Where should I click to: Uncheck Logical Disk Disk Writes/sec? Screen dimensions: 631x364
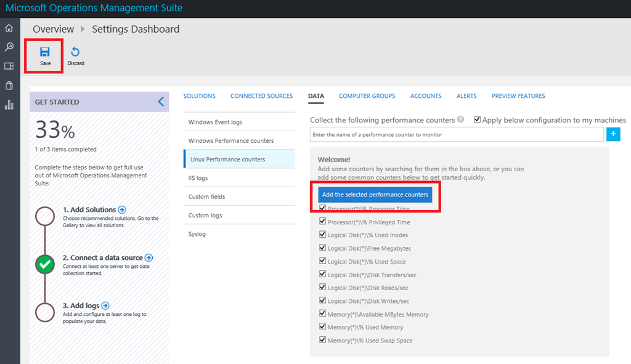coord(322,301)
